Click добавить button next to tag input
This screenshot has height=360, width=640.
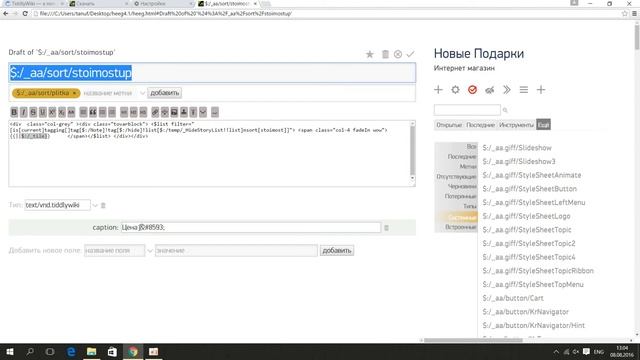click(164, 93)
